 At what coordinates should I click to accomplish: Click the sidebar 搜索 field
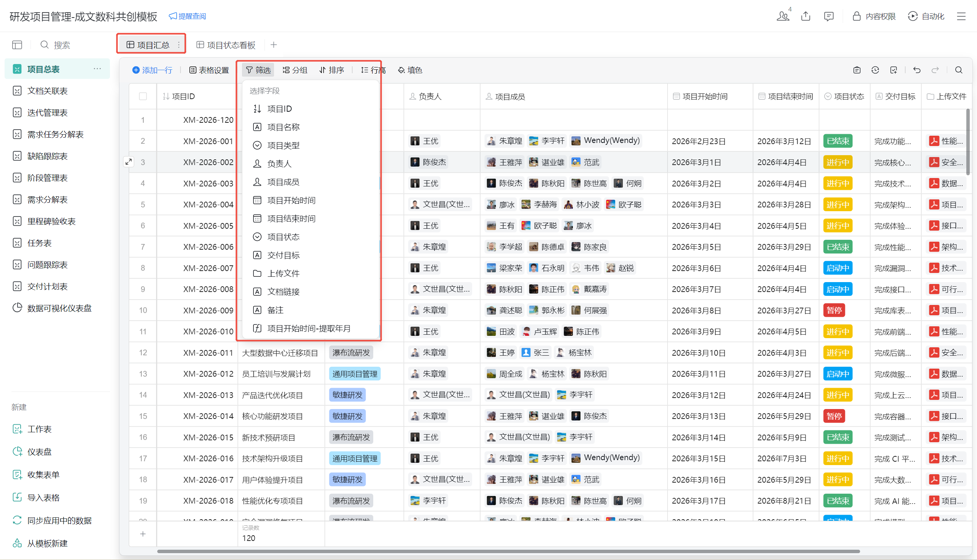coord(61,45)
